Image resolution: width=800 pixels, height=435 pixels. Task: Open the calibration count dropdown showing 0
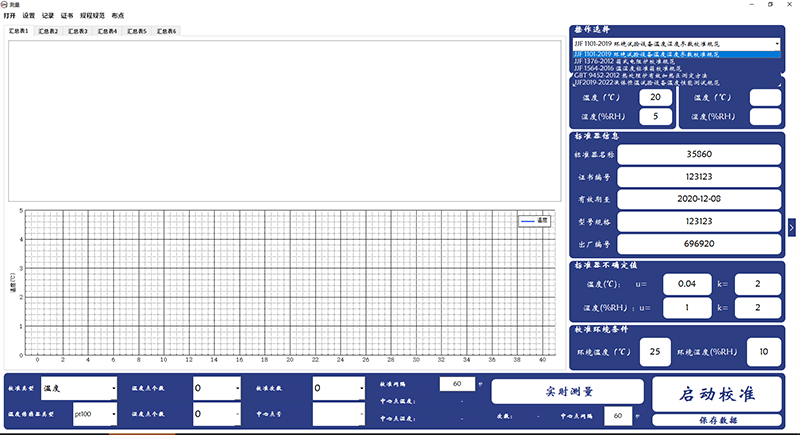click(x=339, y=389)
